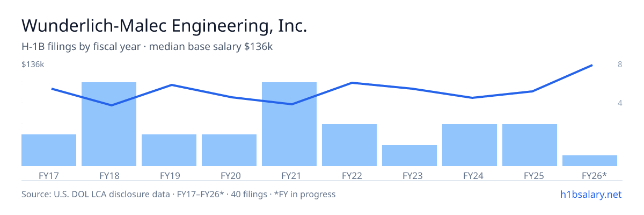Click the FY19 bar in chart
The image size is (644, 215).
(x=169, y=150)
